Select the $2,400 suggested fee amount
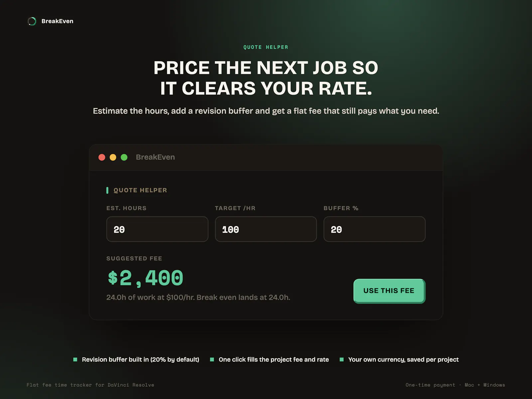This screenshot has height=399, width=532. [x=145, y=278]
